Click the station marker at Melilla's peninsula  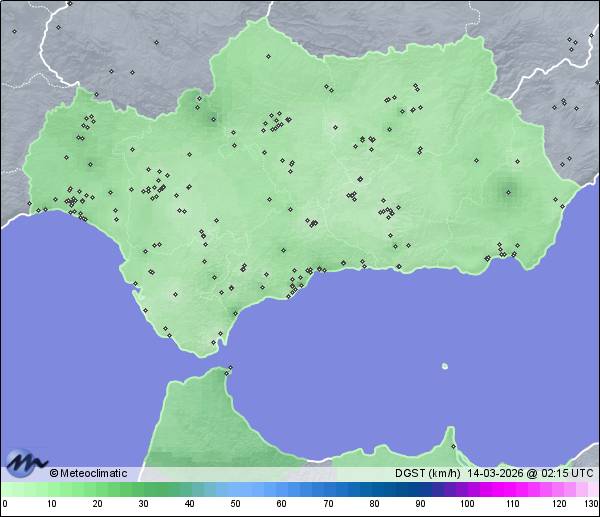tap(453, 446)
